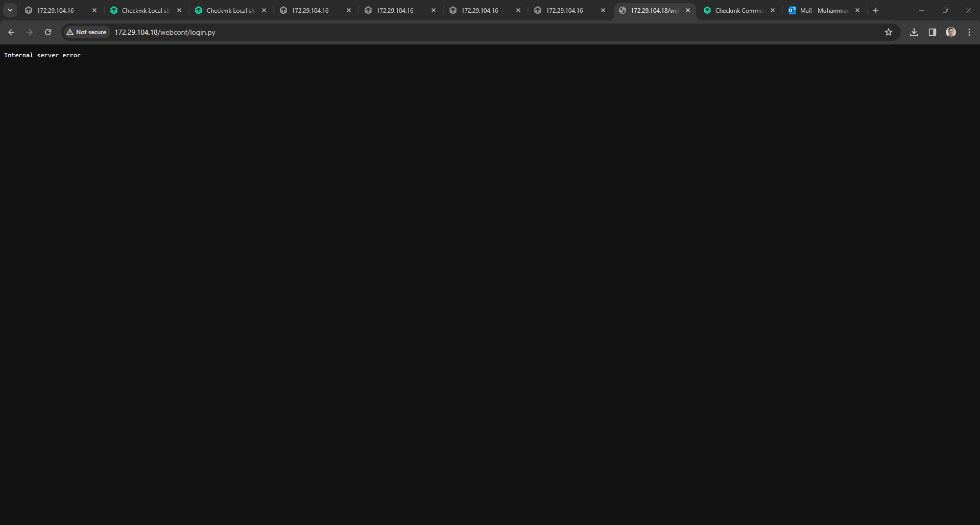
Task: Click the Not secure site info chip
Action: (x=87, y=32)
